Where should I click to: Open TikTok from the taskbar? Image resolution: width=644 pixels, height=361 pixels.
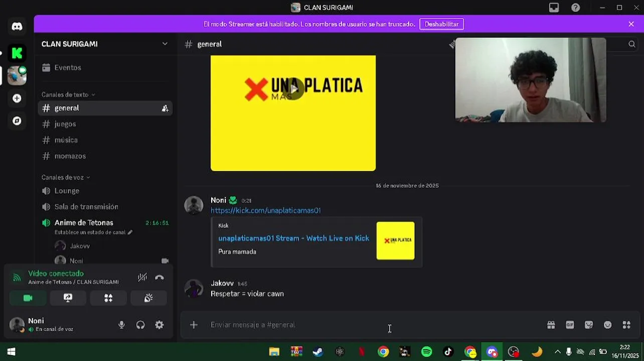tap(448, 352)
